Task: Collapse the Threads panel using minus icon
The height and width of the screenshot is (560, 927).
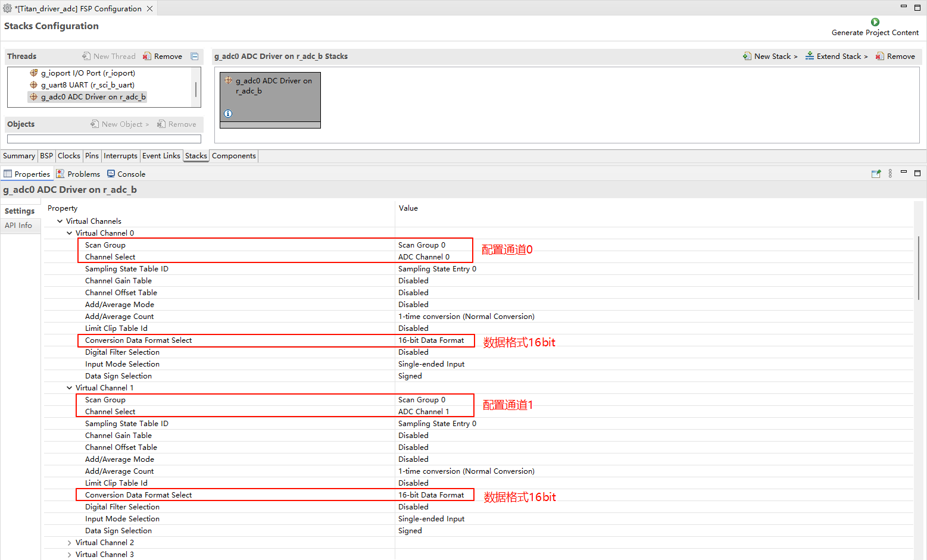Action: point(195,57)
